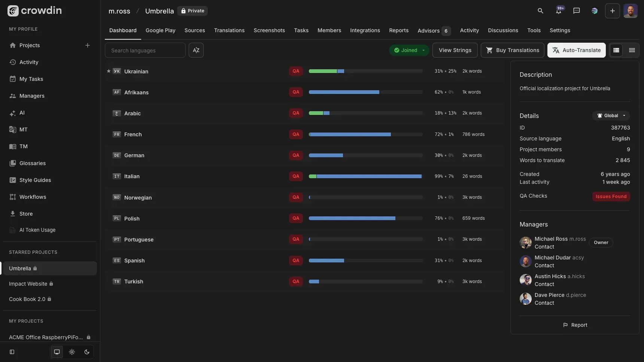Screen dimensions: 644x362
Task: Open QA badge for French
Action: pos(296,134)
